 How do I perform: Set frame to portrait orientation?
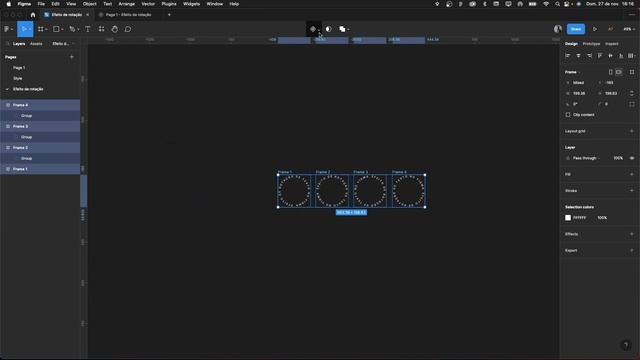(611, 72)
